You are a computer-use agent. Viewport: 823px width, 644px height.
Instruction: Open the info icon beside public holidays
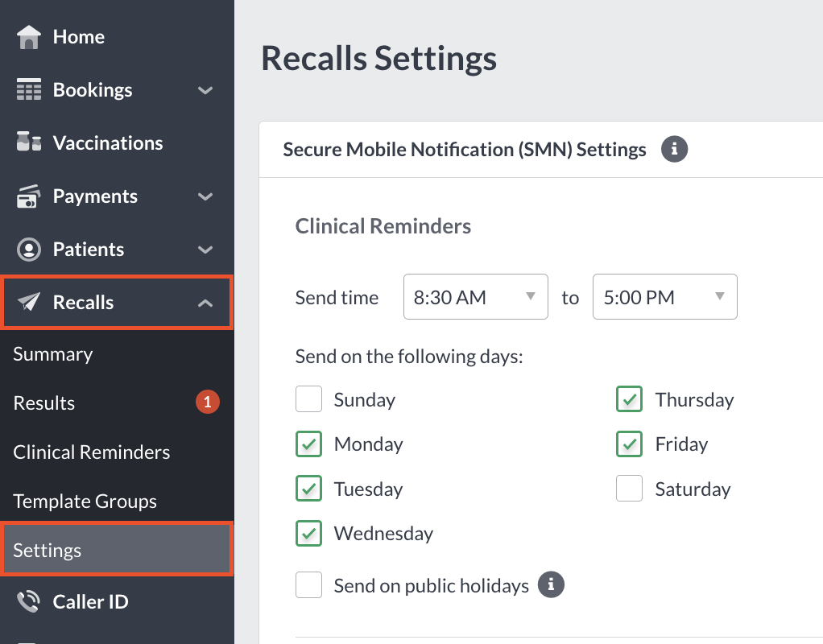[x=551, y=584]
